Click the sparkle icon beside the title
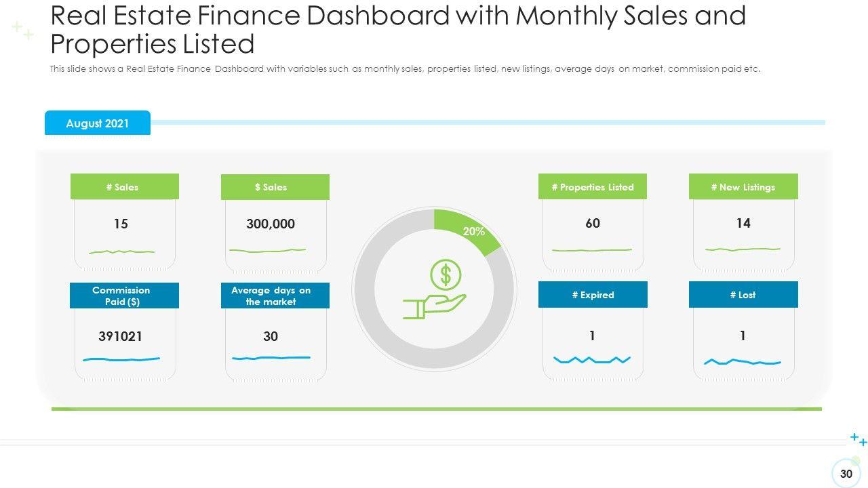This screenshot has width=868, height=488. point(23,30)
